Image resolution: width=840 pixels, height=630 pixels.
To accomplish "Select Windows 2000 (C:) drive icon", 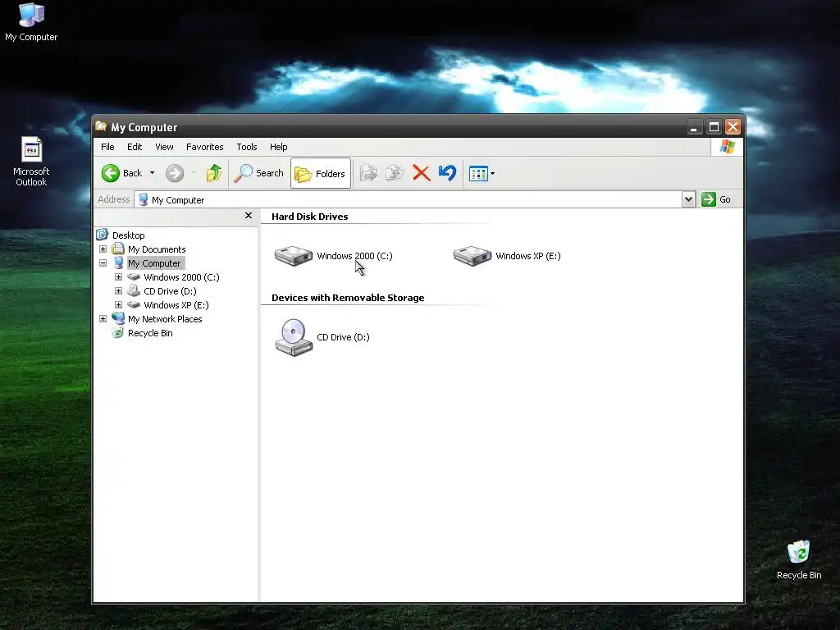I will 294,256.
